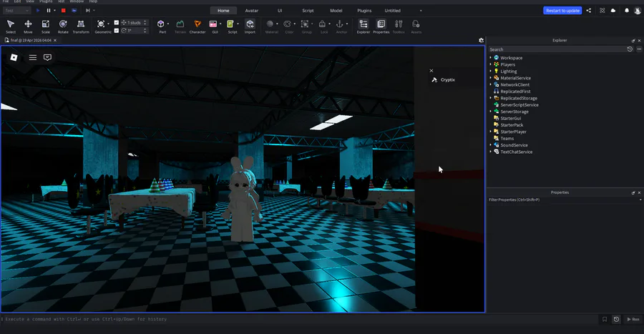644x334 pixels.
Task: Toggle the move snapping checkbox for 1 studs
Action: click(x=116, y=23)
